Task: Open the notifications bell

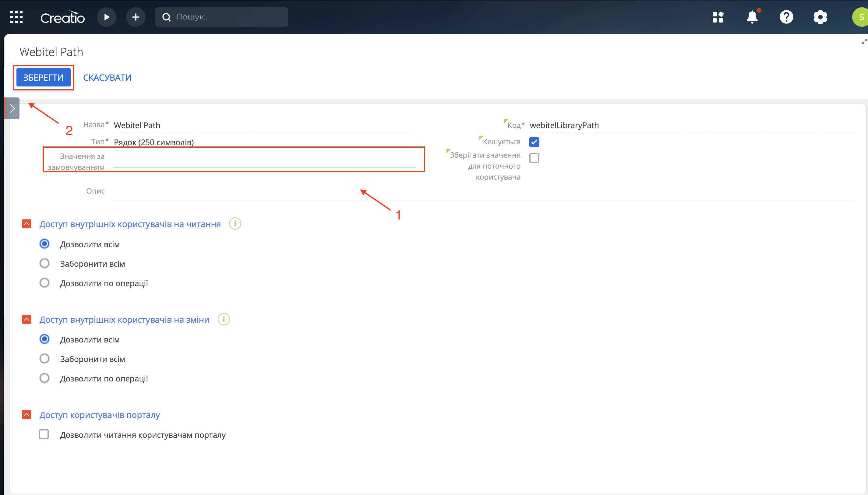Action: (x=752, y=17)
